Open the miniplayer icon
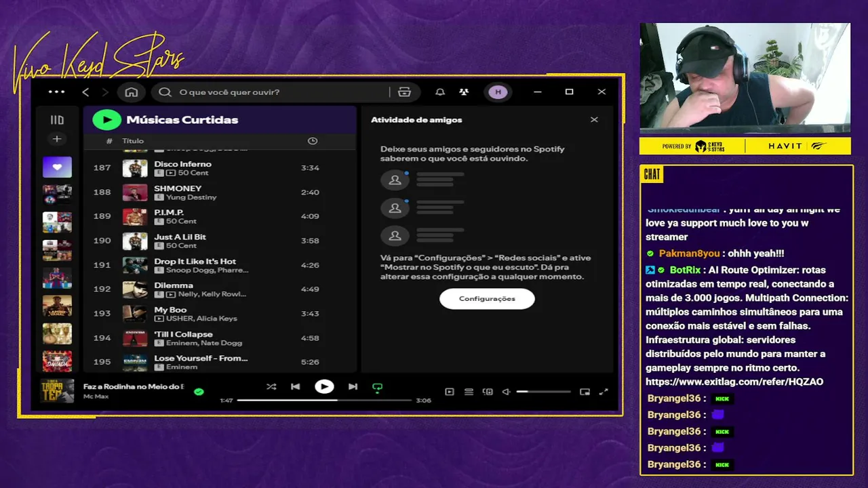This screenshot has width=868, height=488. point(585,392)
